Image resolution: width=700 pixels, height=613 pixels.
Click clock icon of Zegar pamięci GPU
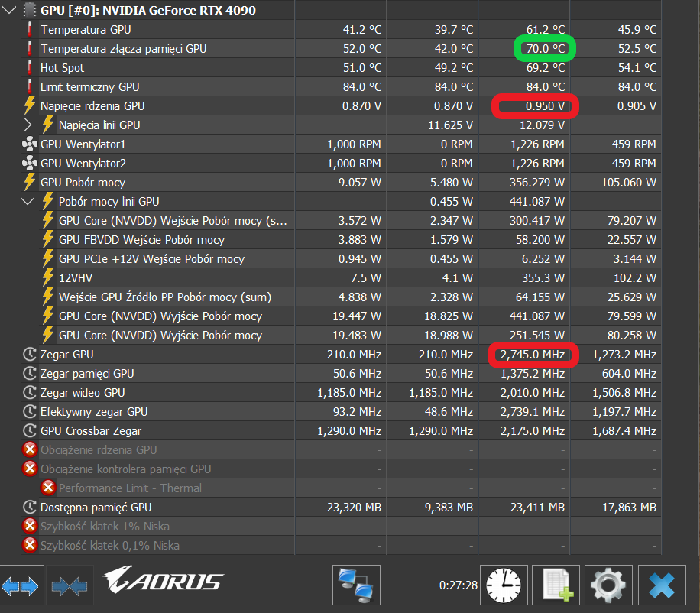(30, 374)
